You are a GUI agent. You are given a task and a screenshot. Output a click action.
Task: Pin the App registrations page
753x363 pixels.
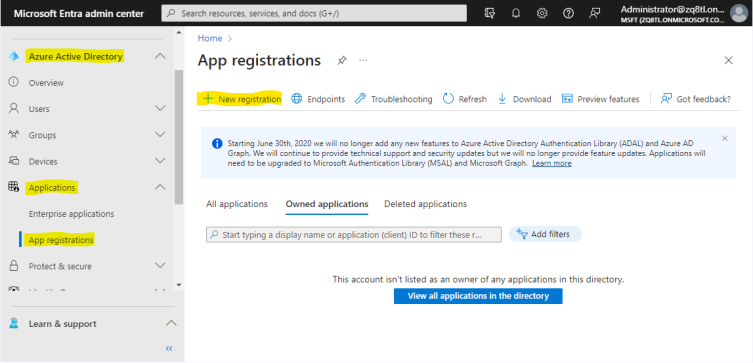coord(341,60)
